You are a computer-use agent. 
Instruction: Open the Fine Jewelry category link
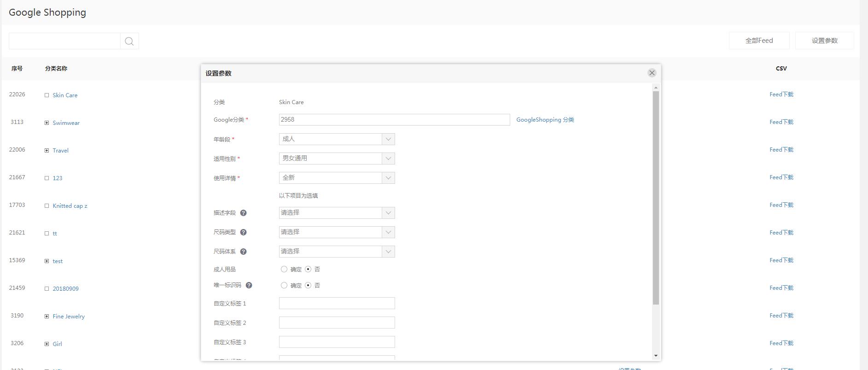click(69, 317)
